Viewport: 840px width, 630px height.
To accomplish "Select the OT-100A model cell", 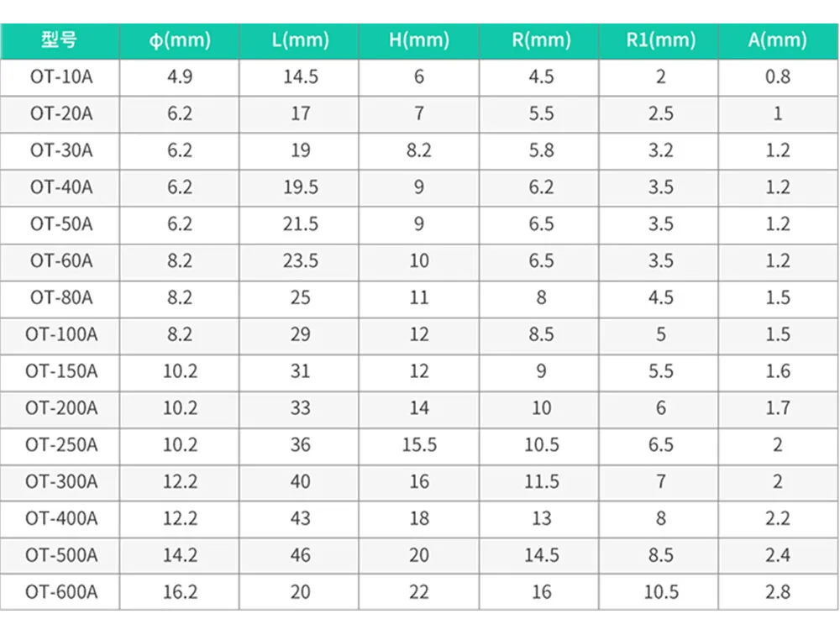I will click(x=60, y=335).
